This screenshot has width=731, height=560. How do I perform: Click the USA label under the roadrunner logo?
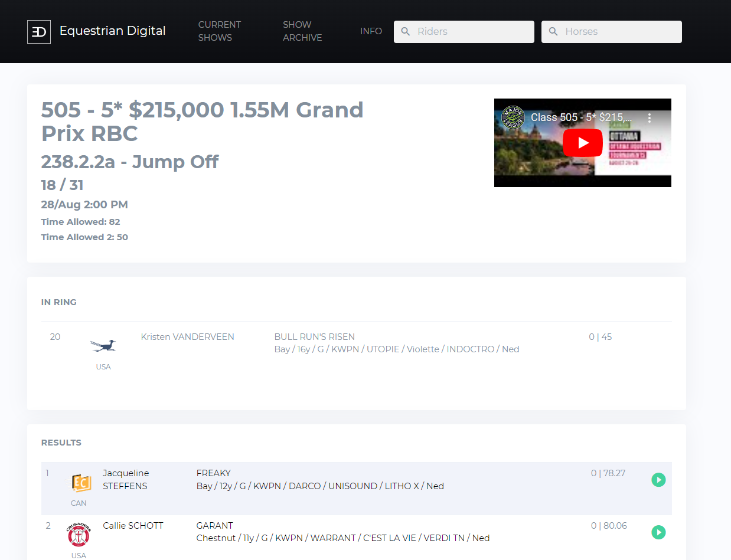click(x=103, y=367)
